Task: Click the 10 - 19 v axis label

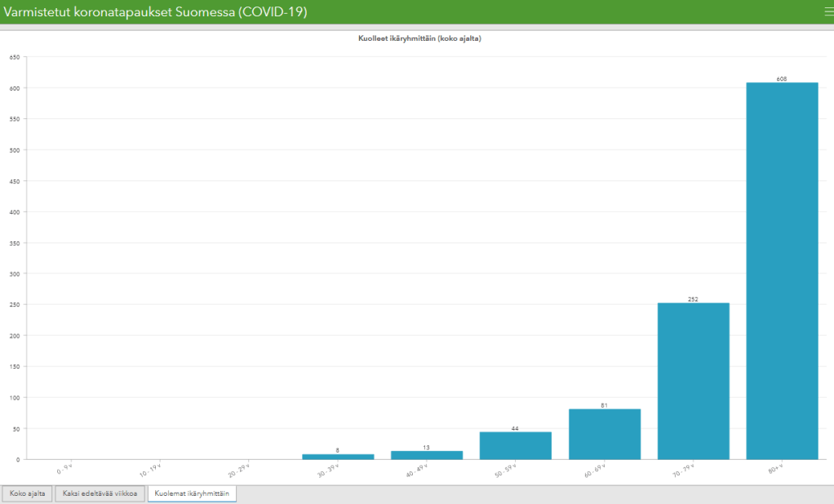Action: point(153,470)
